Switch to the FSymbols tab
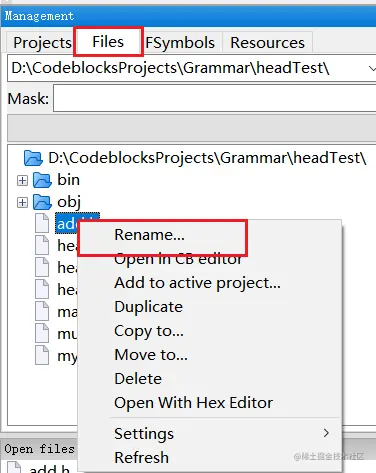Viewport: 376px width, 473px height. pyautogui.click(x=180, y=43)
